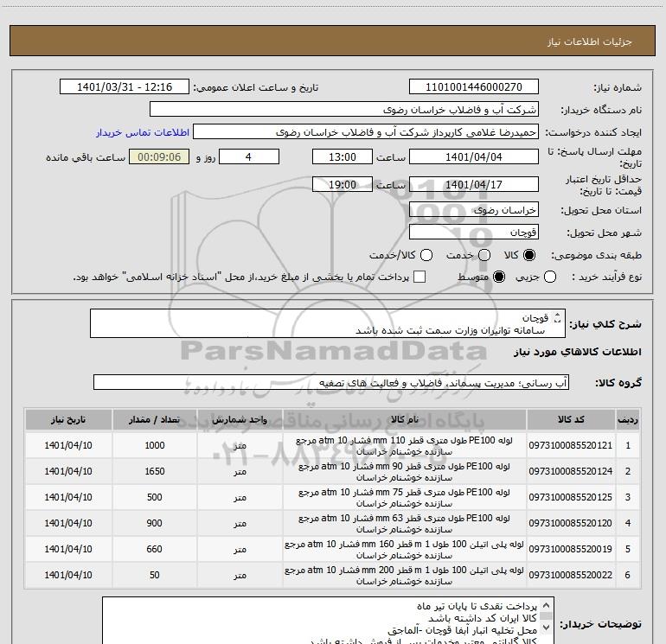Screen dimensions: 666x644
Task: Click the متر unit cell in row 3
Action: tap(240, 498)
